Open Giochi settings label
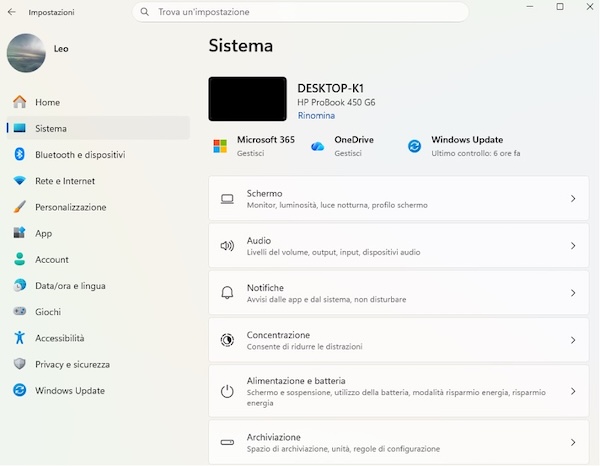600x466 pixels. tap(48, 312)
